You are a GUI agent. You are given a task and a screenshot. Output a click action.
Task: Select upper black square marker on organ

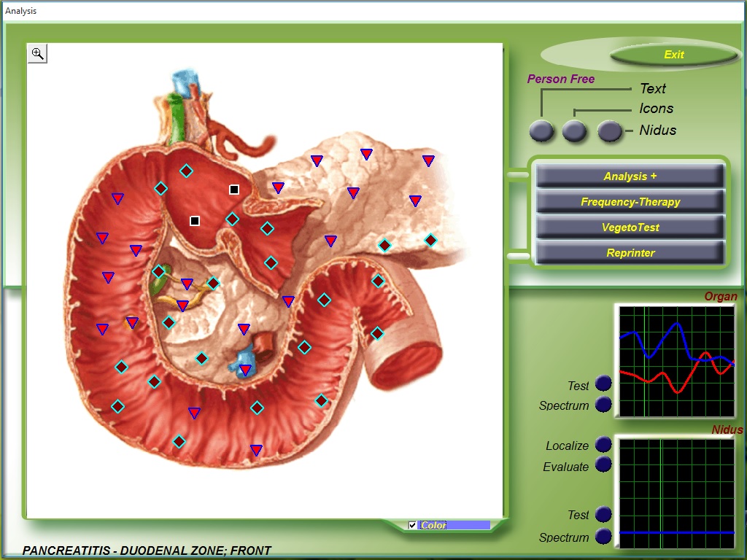tap(234, 190)
